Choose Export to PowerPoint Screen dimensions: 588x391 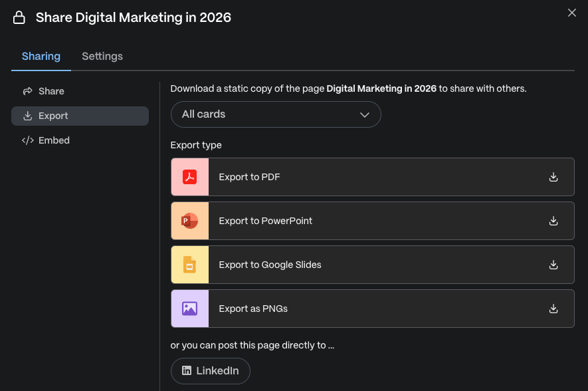(x=372, y=221)
